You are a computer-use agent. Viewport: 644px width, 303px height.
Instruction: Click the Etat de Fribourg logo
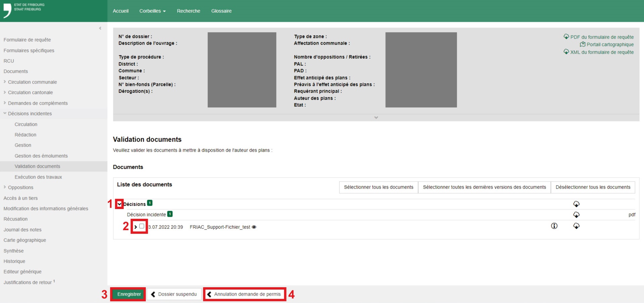point(24,10)
